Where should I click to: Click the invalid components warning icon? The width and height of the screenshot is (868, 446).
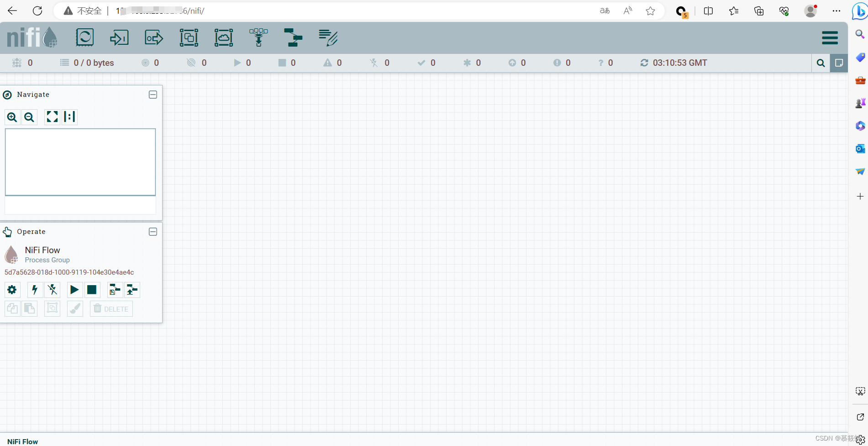pos(328,63)
